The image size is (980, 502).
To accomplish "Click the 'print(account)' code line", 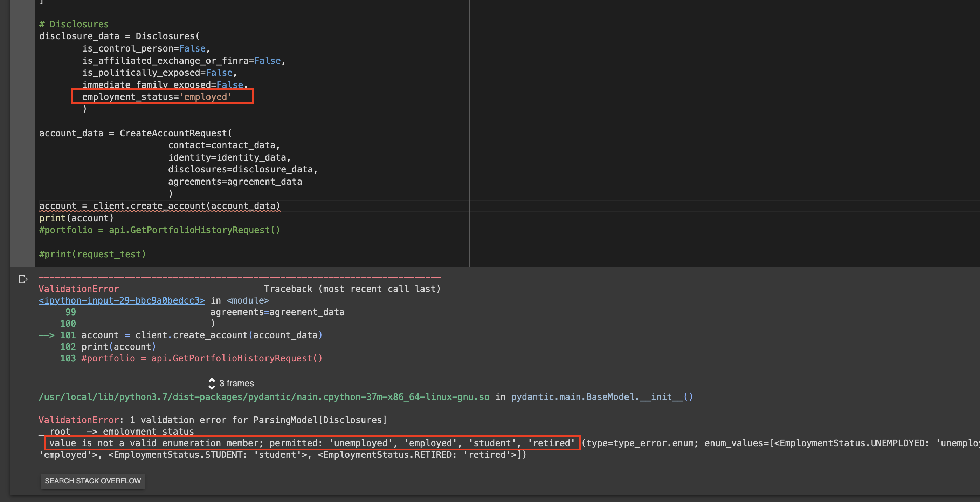I will pyautogui.click(x=76, y=218).
